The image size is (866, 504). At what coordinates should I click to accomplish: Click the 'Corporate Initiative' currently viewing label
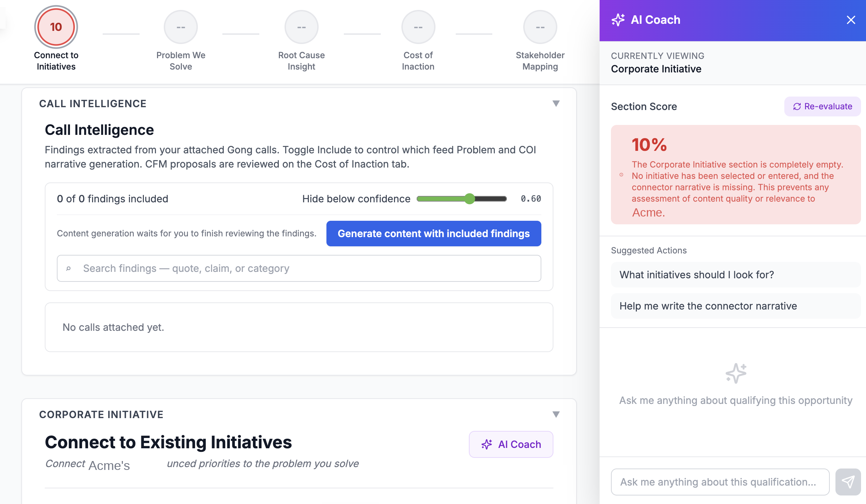coord(656,69)
